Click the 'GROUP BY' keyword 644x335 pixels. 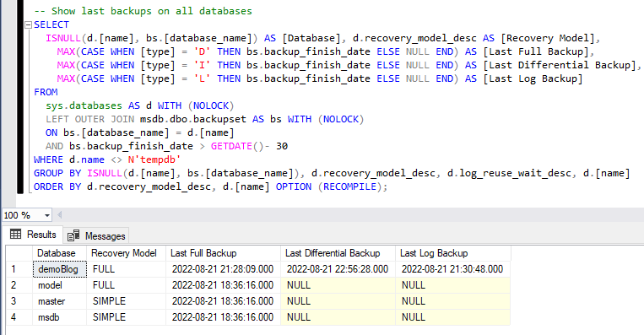click(x=57, y=173)
